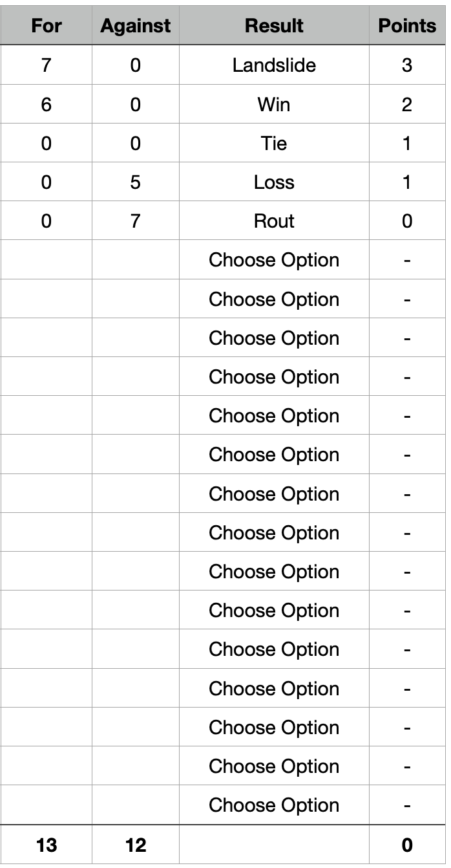Click the For cell containing 7
This screenshot has height=868, width=451.
[x=47, y=65]
